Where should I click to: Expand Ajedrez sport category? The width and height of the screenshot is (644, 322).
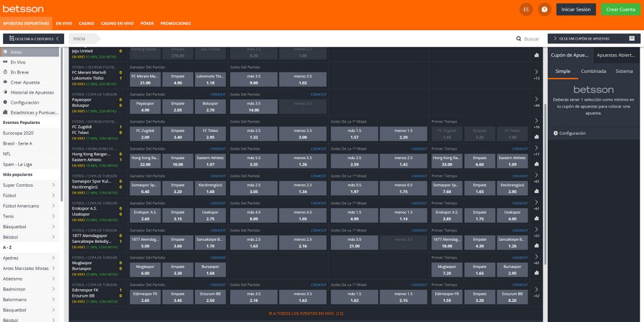[x=53, y=258]
